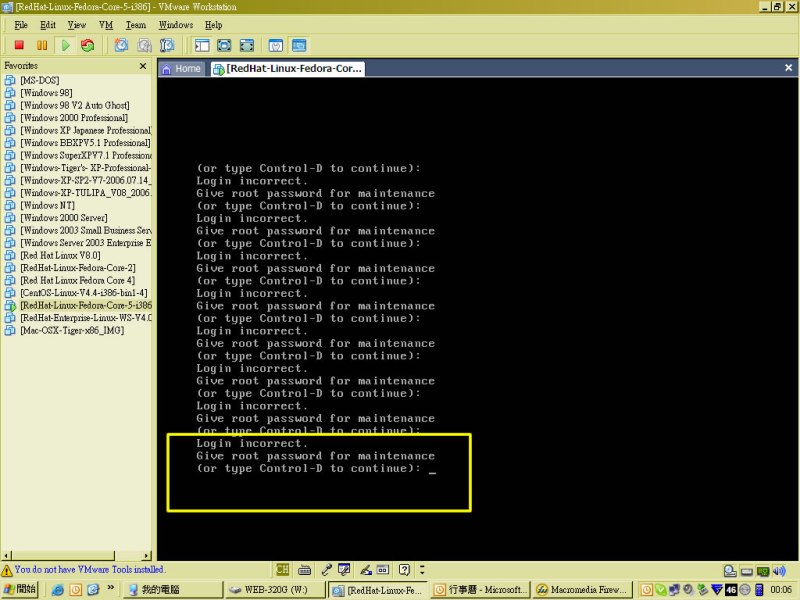
Task: Click the language bar help icon
Action: [404, 569]
